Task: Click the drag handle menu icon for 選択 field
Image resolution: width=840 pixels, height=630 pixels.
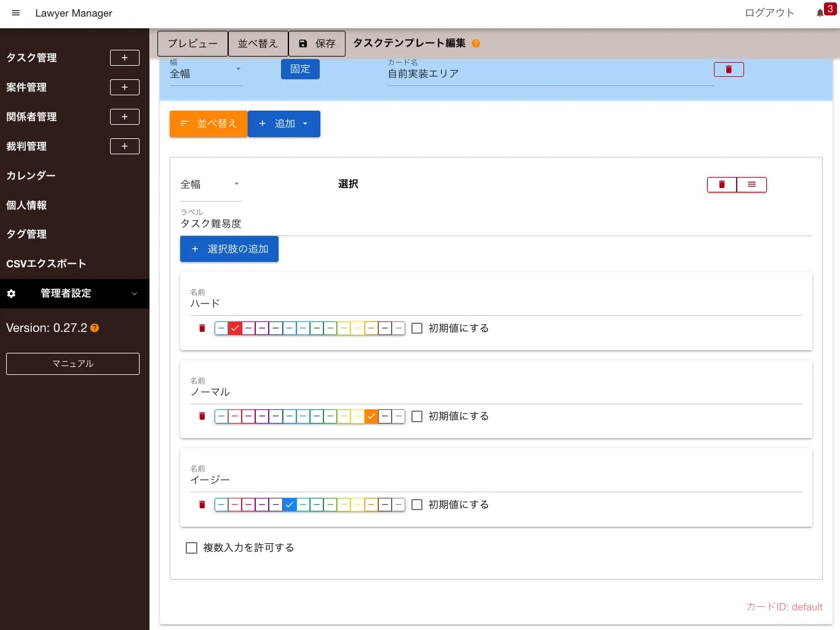Action: point(751,184)
